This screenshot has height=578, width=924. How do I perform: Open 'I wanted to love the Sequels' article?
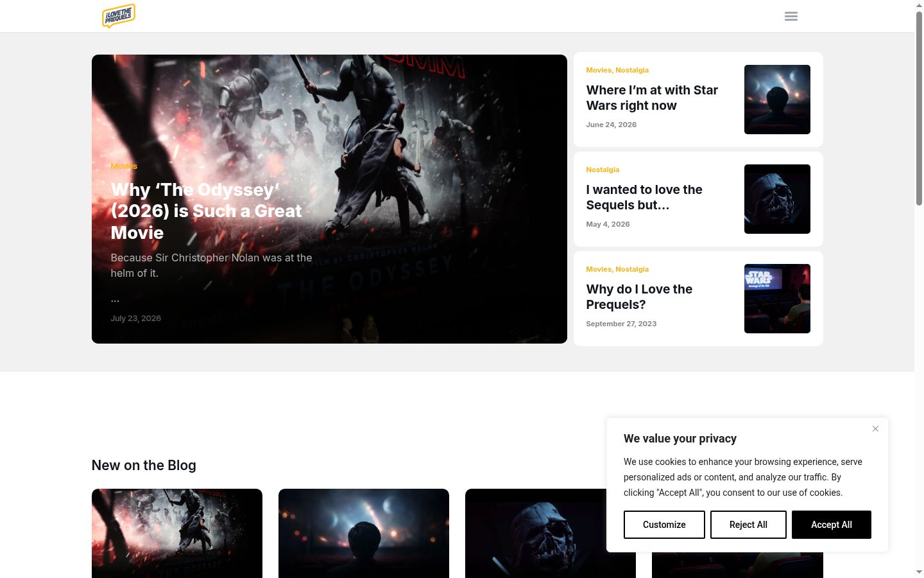[x=644, y=197]
